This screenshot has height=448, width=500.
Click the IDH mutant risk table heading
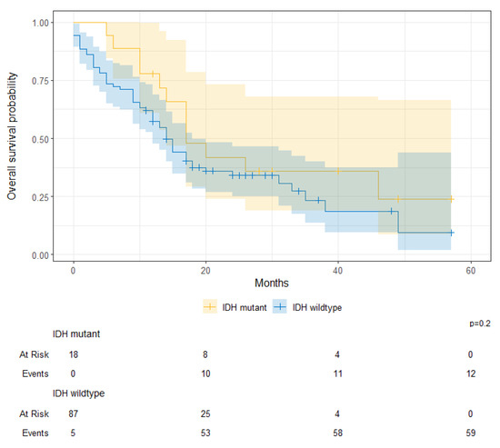coord(76,334)
